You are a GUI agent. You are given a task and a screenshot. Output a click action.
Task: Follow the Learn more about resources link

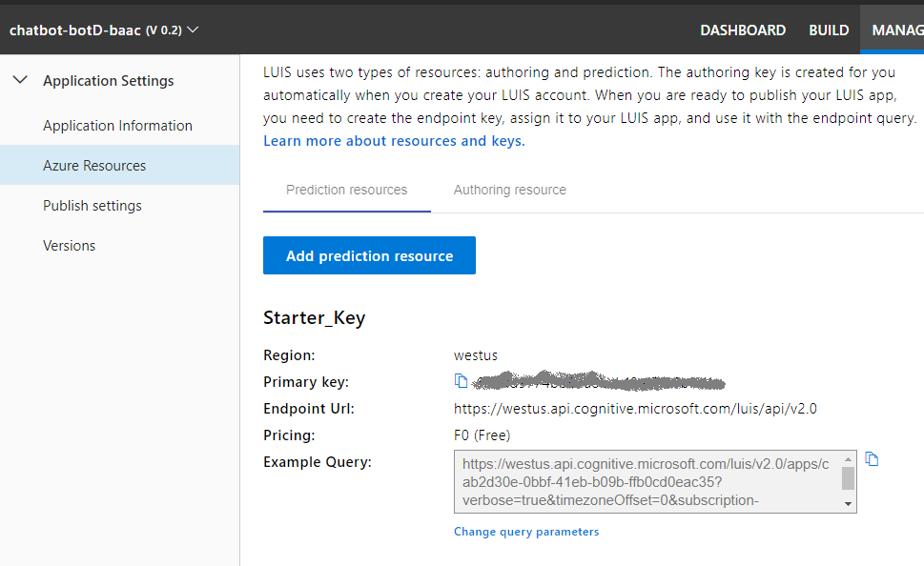(394, 141)
